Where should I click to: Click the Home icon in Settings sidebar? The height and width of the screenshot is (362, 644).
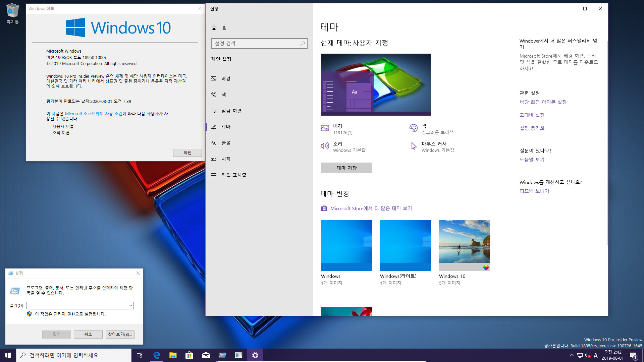[214, 27]
